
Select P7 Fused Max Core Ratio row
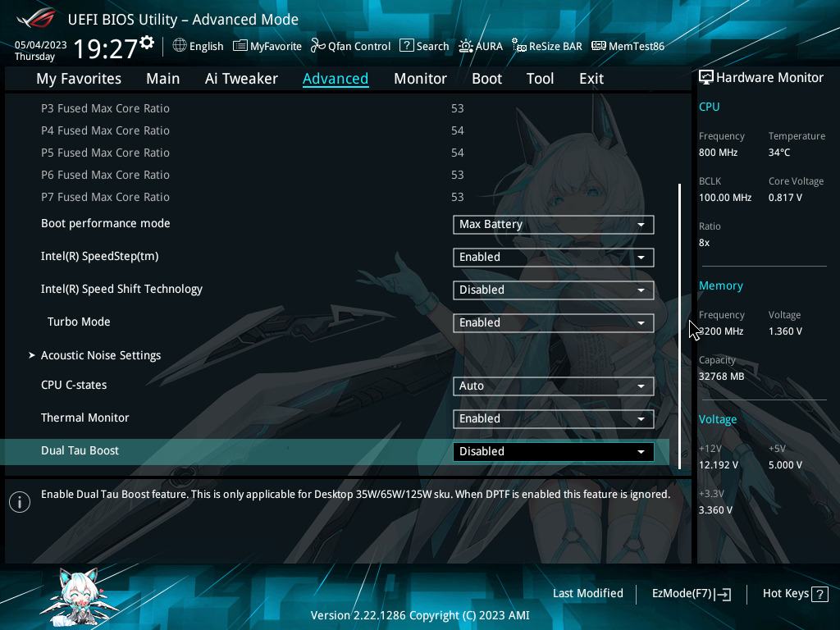click(x=253, y=197)
